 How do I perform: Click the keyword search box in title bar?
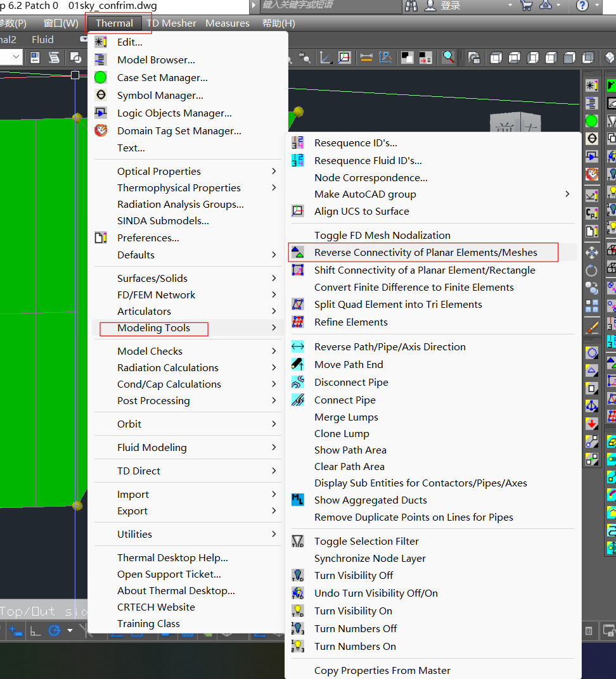pos(330,6)
